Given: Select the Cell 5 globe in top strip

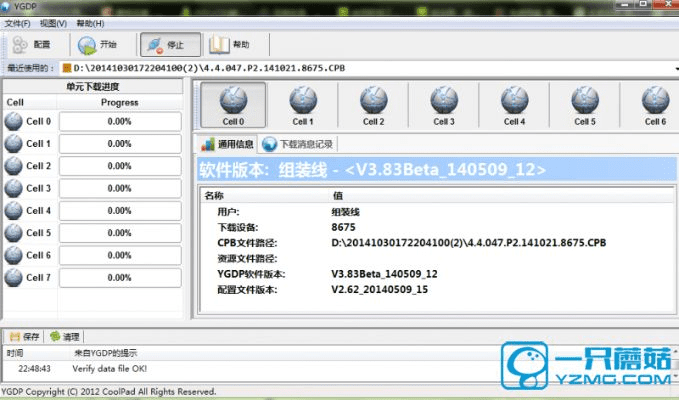Looking at the screenshot, I should (x=585, y=100).
